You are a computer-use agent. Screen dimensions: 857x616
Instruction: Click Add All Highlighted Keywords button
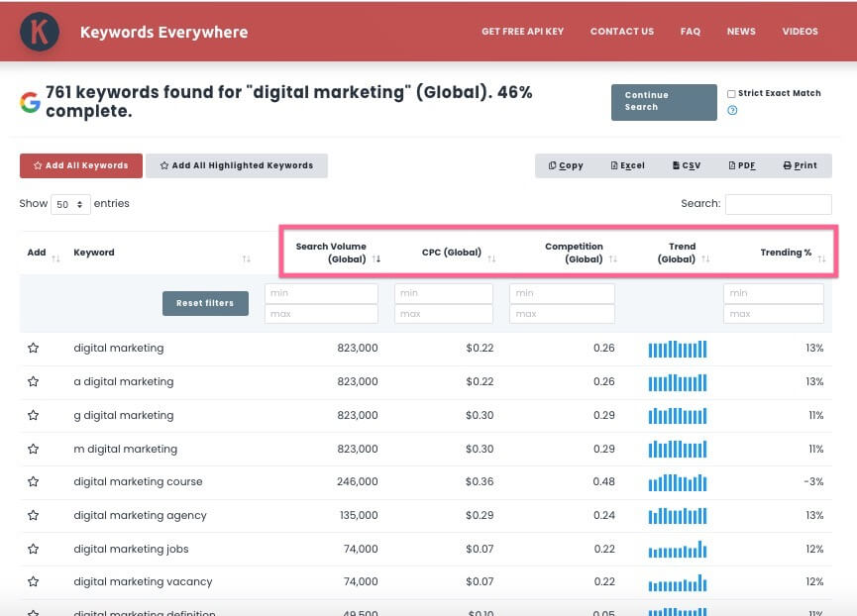(237, 165)
